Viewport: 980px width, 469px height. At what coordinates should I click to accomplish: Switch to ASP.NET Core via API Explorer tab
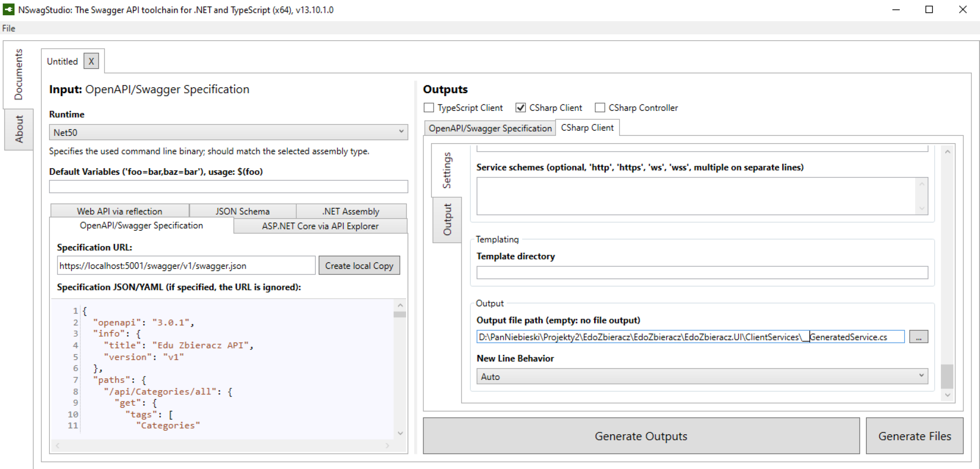(320, 226)
